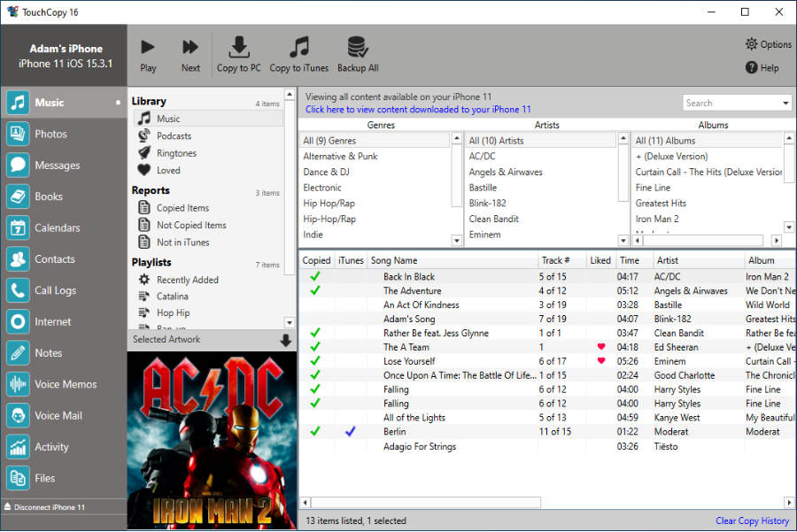
Task: Sort by the Track # column header
Action: (x=562, y=260)
